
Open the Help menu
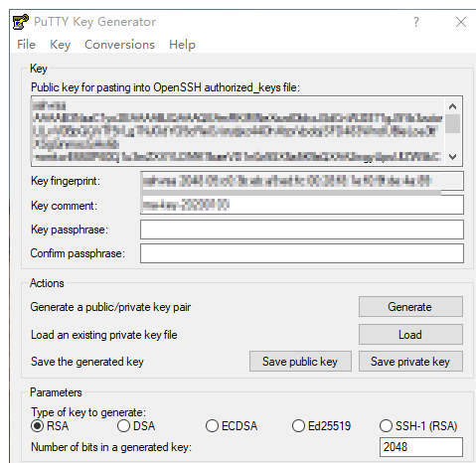[x=182, y=45]
